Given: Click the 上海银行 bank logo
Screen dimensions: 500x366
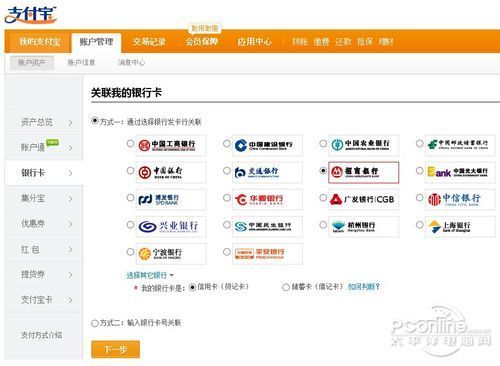Looking at the screenshot, I should coord(460,227).
